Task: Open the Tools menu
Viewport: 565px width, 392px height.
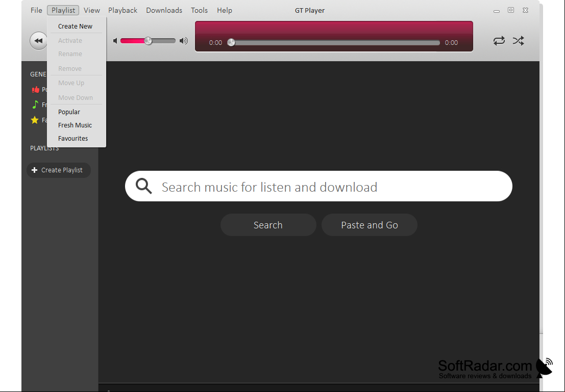Action: pyautogui.click(x=199, y=10)
